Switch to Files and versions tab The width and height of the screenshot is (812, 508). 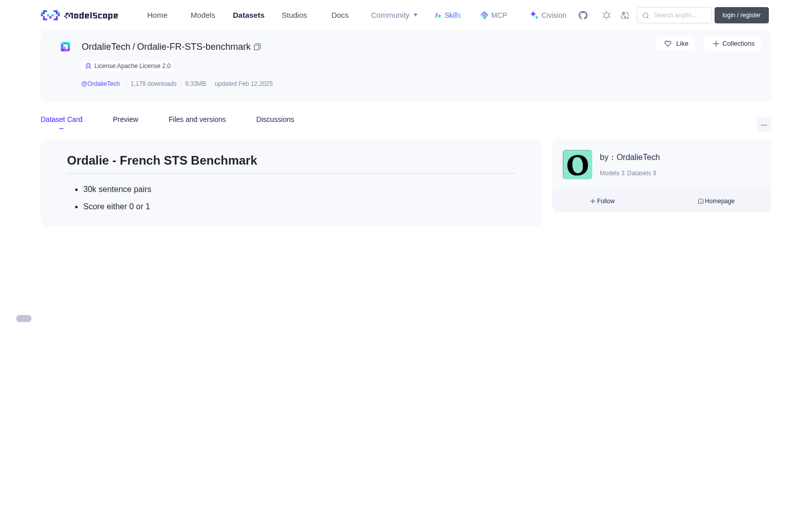pyautogui.click(x=197, y=119)
